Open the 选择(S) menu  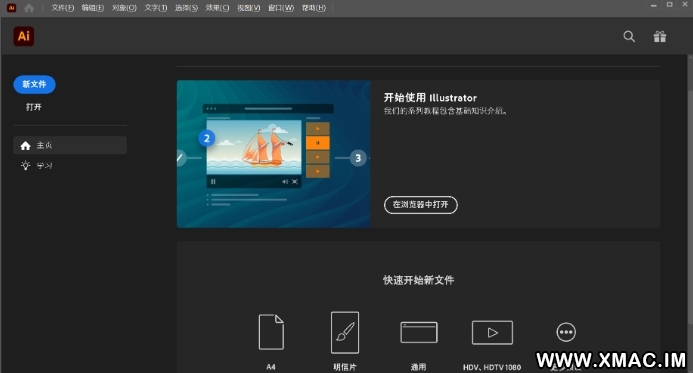click(186, 8)
